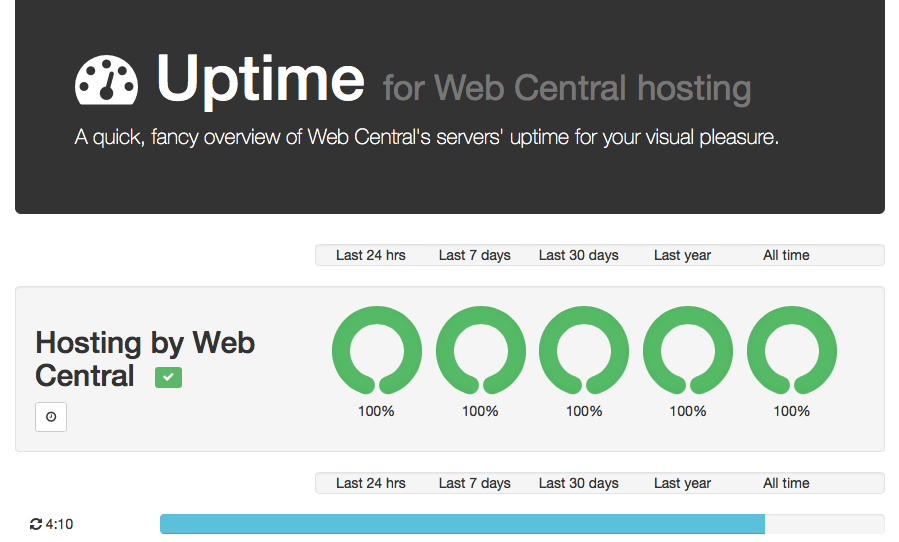Click Last year in top header row
Image resolution: width=899 pixels, height=542 pixels.
tap(682, 255)
